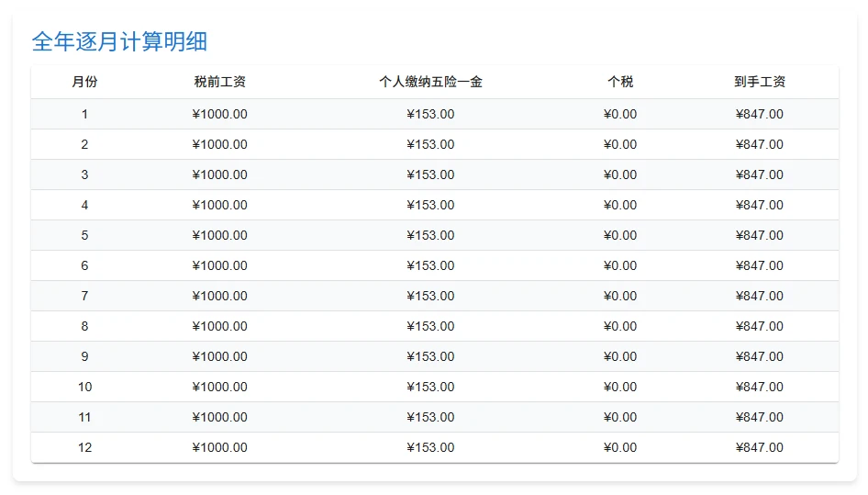Click the pre-tax salary for month 2
The width and height of the screenshot is (868, 495).
220,144
